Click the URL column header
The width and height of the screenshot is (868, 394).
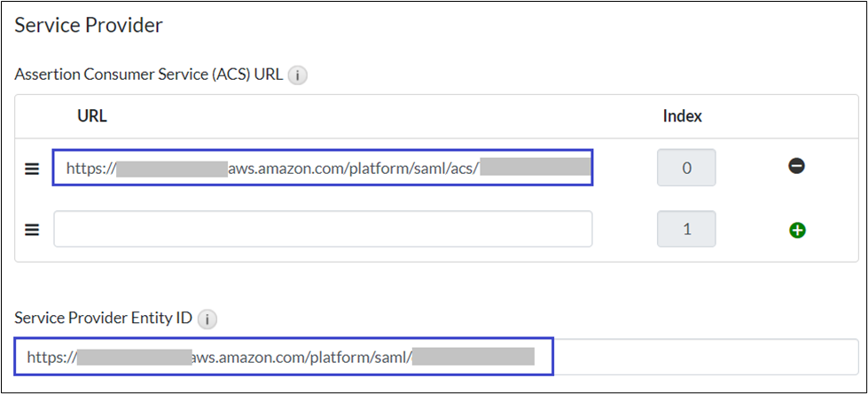pyautogui.click(x=92, y=116)
